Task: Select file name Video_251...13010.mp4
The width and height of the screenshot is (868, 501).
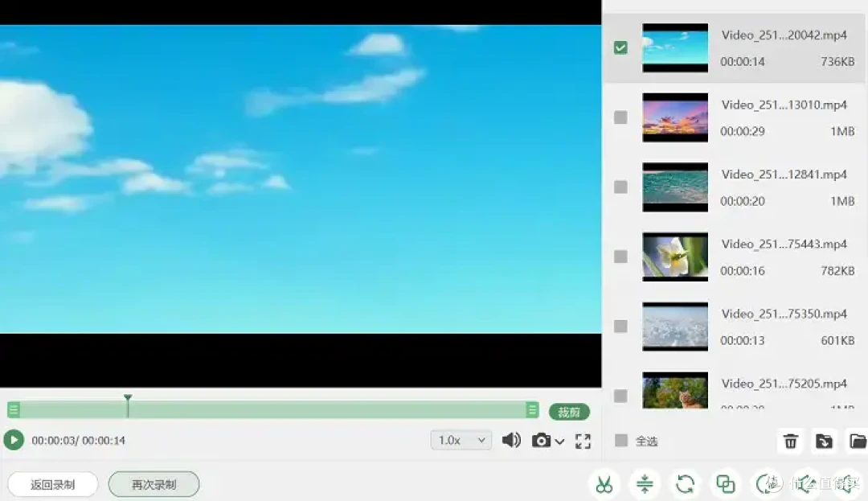Action: 784,105
